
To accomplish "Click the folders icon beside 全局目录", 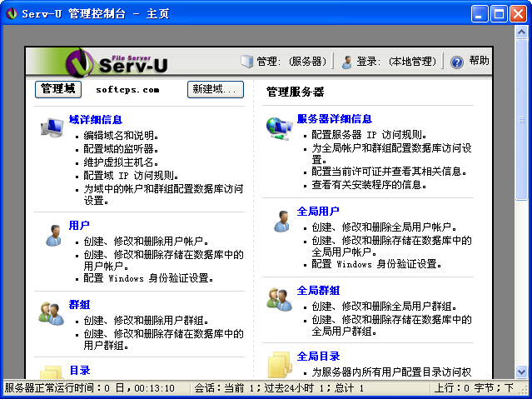I will click(x=280, y=365).
